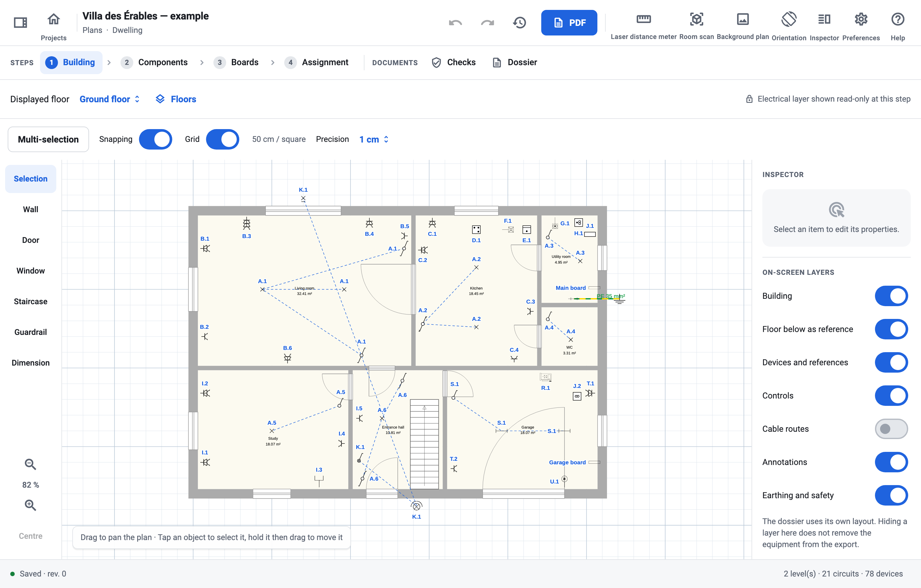The height and width of the screenshot is (588, 921).
Task: Click the Floors layers icon
Action: click(160, 99)
